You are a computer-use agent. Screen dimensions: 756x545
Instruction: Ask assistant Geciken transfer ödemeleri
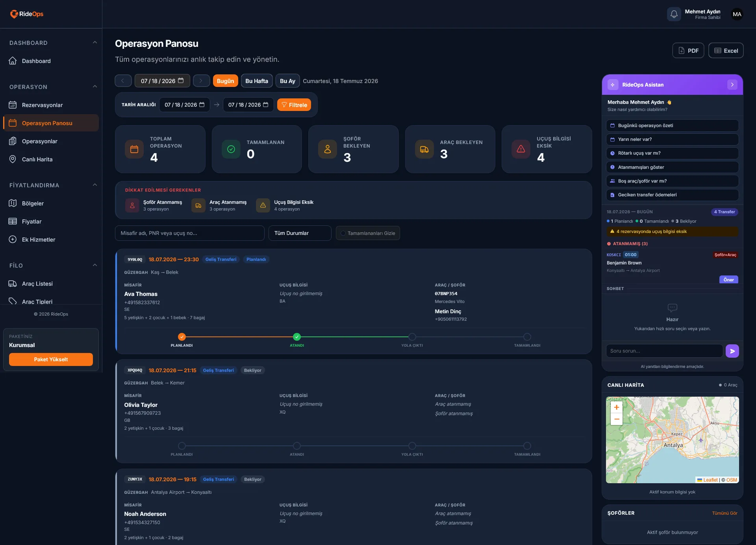(672, 195)
